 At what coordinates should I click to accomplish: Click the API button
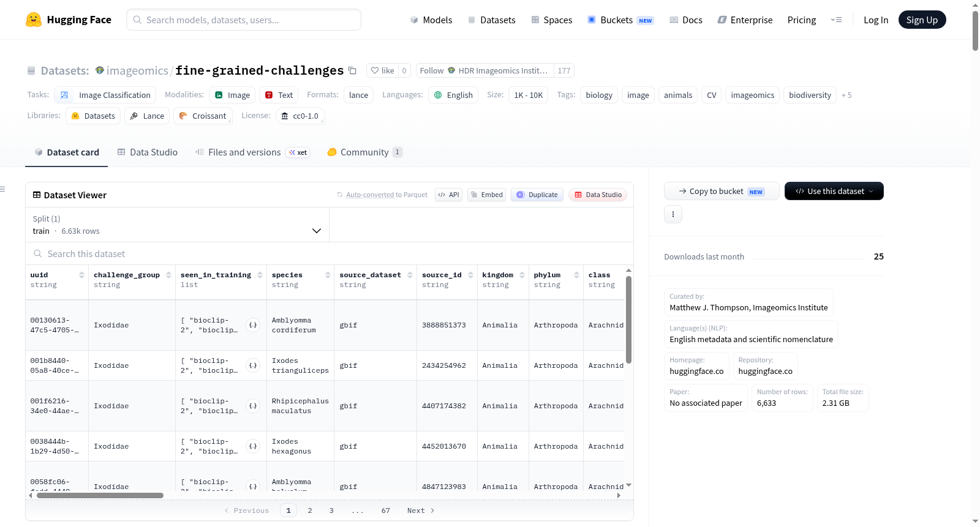[x=448, y=195]
